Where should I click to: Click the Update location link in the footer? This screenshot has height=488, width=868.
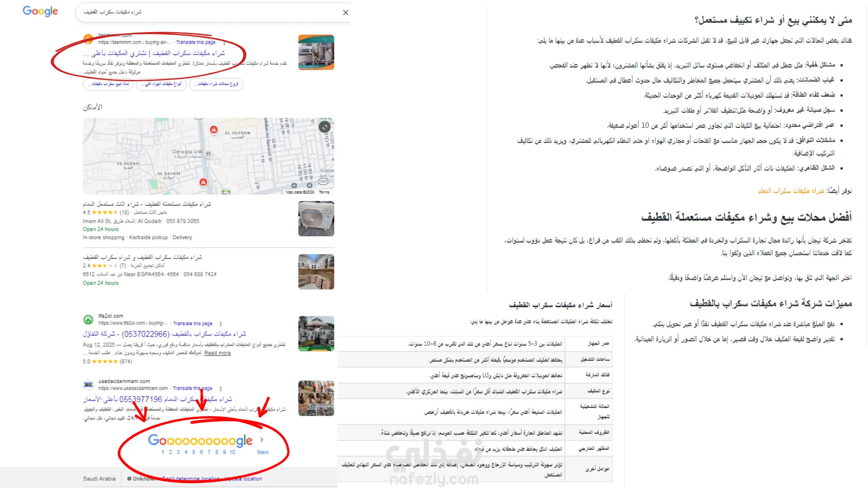pos(244,479)
